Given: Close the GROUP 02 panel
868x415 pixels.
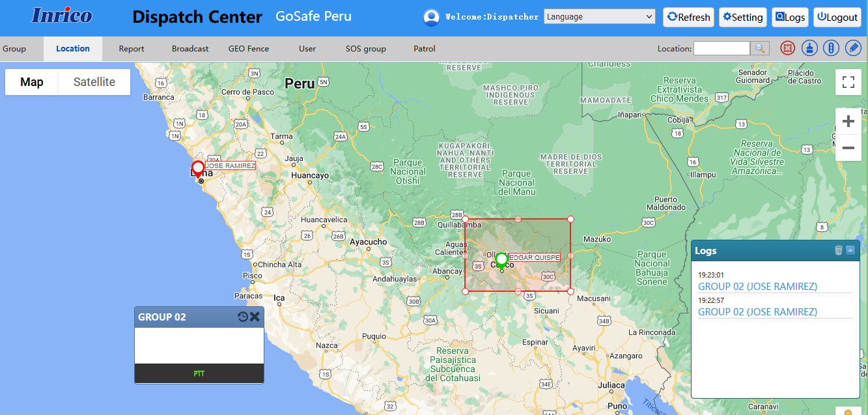Looking at the screenshot, I should click(x=255, y=317).
